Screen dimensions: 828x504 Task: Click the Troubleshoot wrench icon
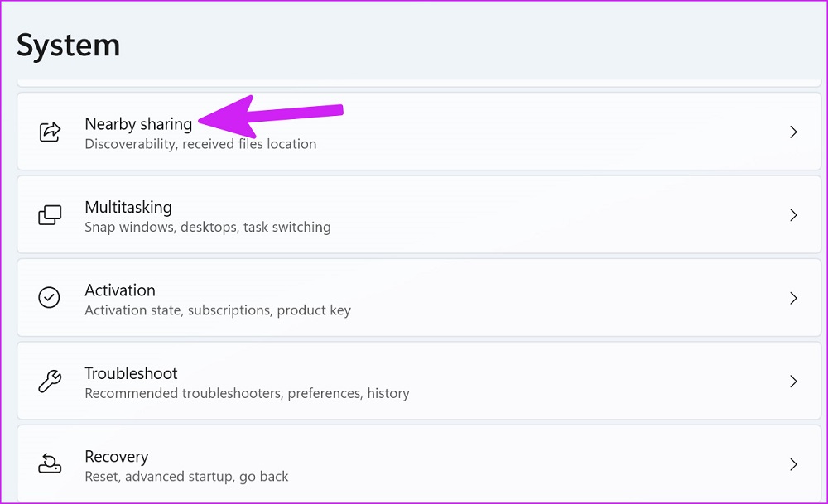coord(50,382)
